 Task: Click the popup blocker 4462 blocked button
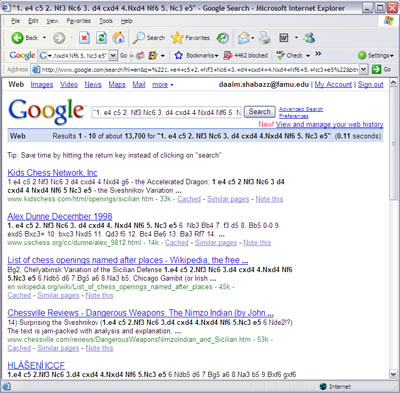246,55
